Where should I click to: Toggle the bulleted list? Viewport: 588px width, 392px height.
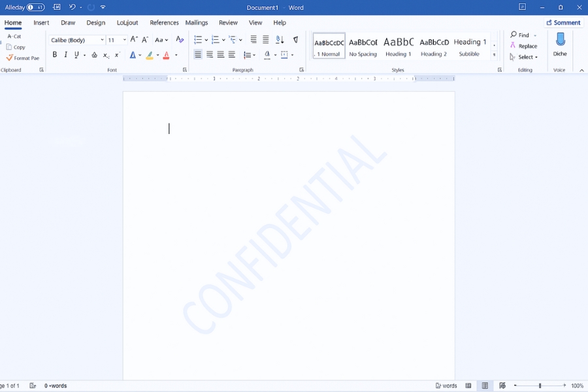coord(197,39)
